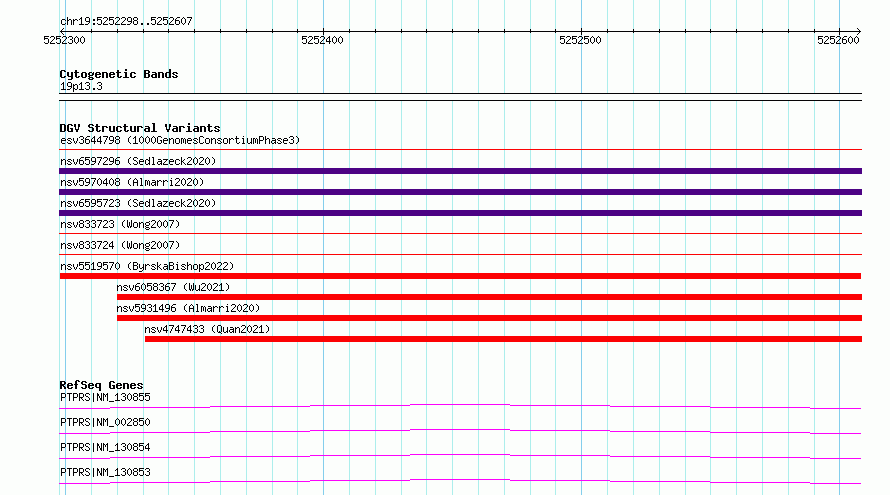Open variant nsv833723 (Wong2007)
The width and height of the screenshot is (890, 495).
click(x=120, y=224)
